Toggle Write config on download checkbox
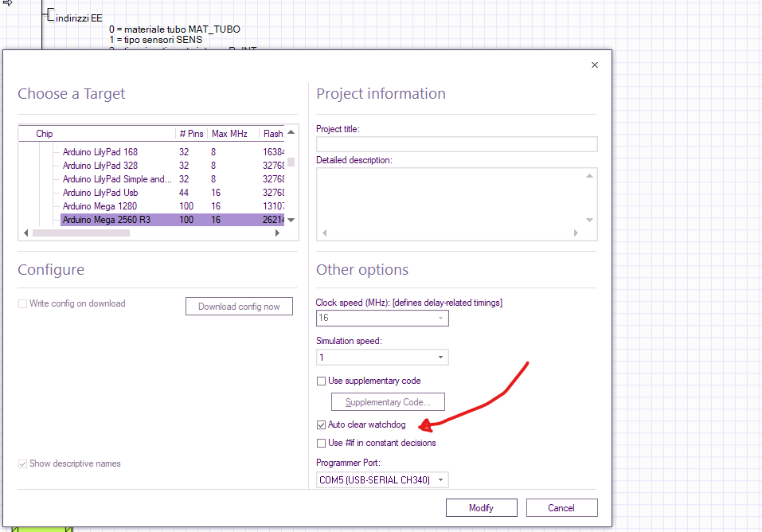Image resolution: width=762 pixels, height=532 pixels. 22,304
